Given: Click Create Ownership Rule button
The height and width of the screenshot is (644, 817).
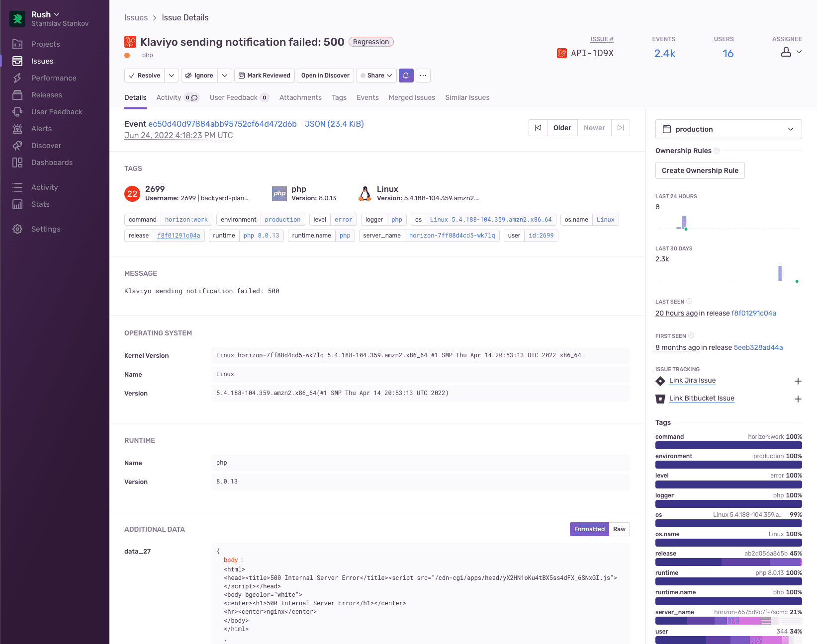Looking at the screenshot, I should [700, 170].
